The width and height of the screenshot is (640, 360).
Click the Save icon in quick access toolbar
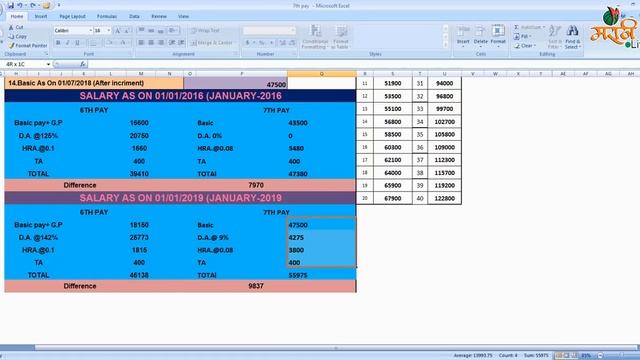pyautogui.click(x=11, y=5)
